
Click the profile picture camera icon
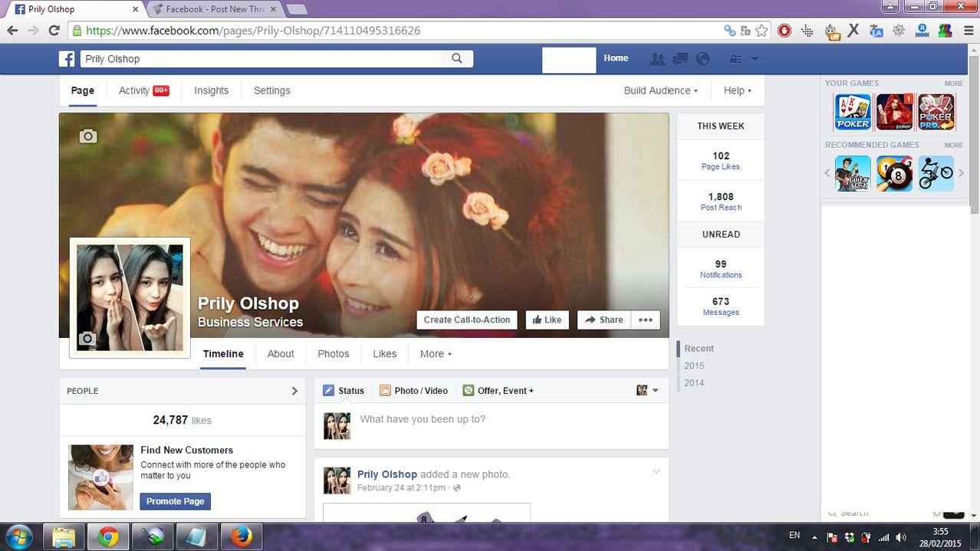[87, 339]
